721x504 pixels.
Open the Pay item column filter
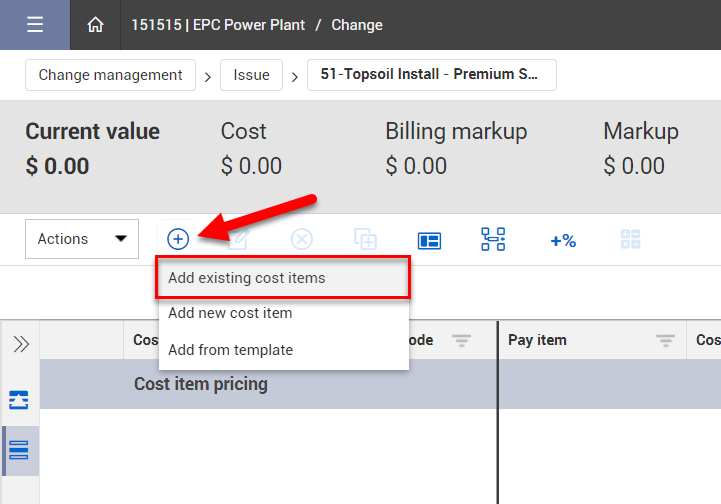[665, 341]
